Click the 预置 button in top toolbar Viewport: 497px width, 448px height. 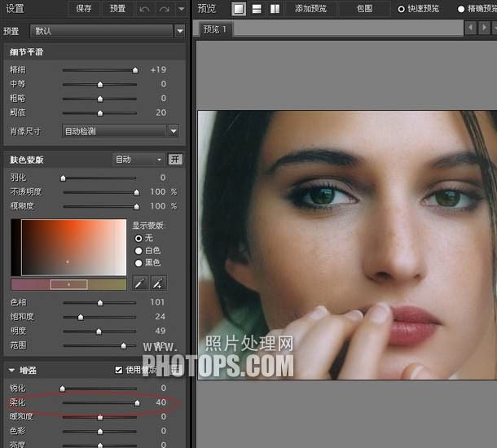coord(117,9)
